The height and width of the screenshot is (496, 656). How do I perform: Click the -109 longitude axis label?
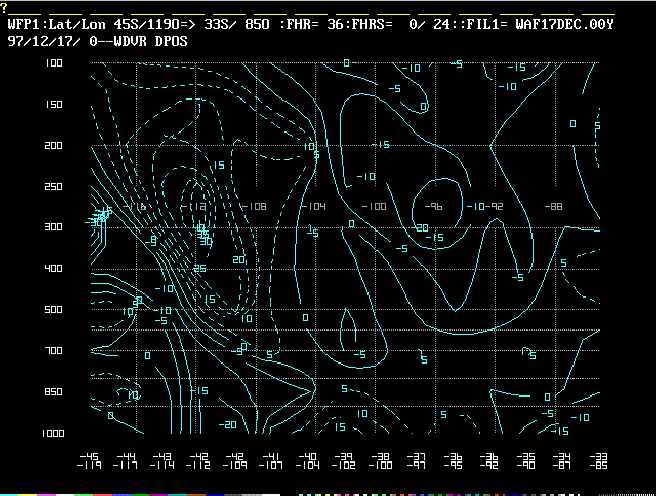click(235, 465)
